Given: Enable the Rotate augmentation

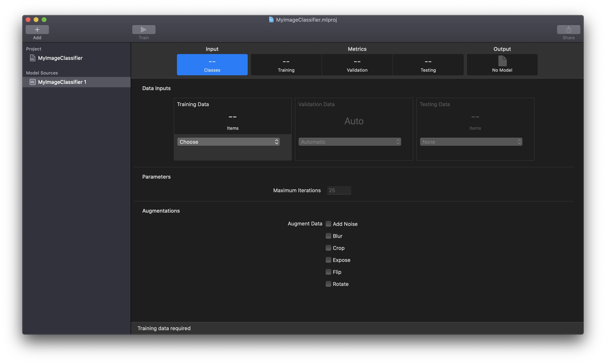Looking at the screenshot, I should tap(328, 284).
